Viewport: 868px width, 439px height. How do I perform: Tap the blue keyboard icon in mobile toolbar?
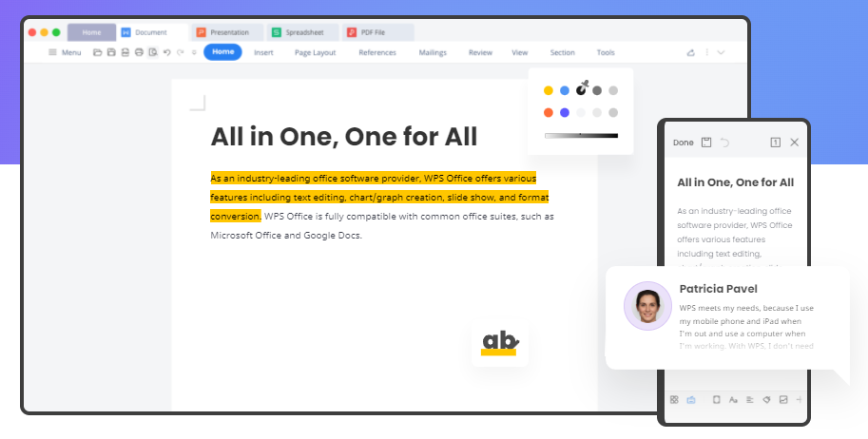(x=691, y=400)
